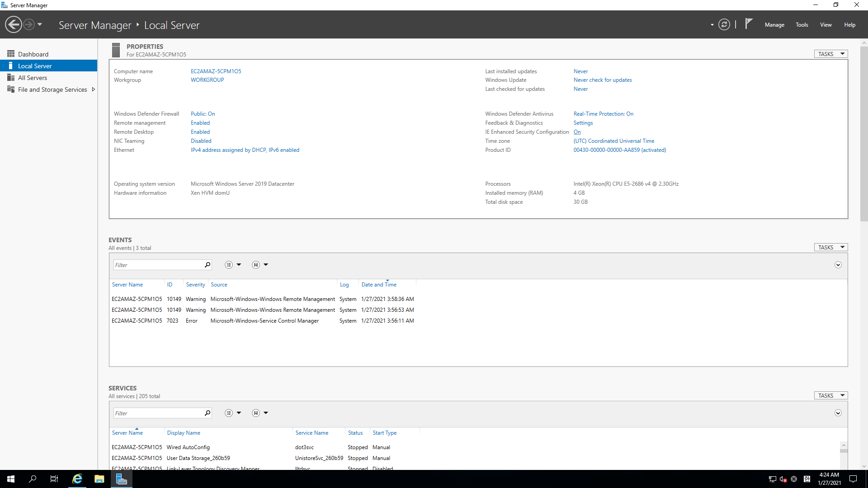Toggle Remote Desktop Enabled setting
868x488 pixels.
200,132
